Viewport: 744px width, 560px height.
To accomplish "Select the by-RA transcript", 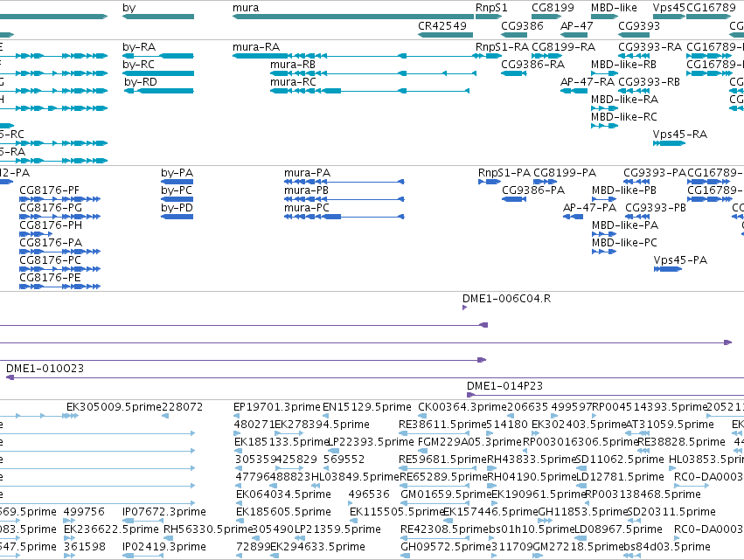I will click(158, 56).
